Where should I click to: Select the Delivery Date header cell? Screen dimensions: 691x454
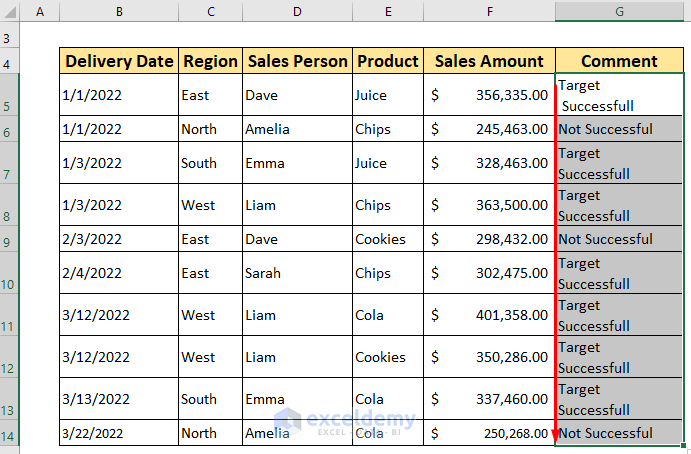119,61
